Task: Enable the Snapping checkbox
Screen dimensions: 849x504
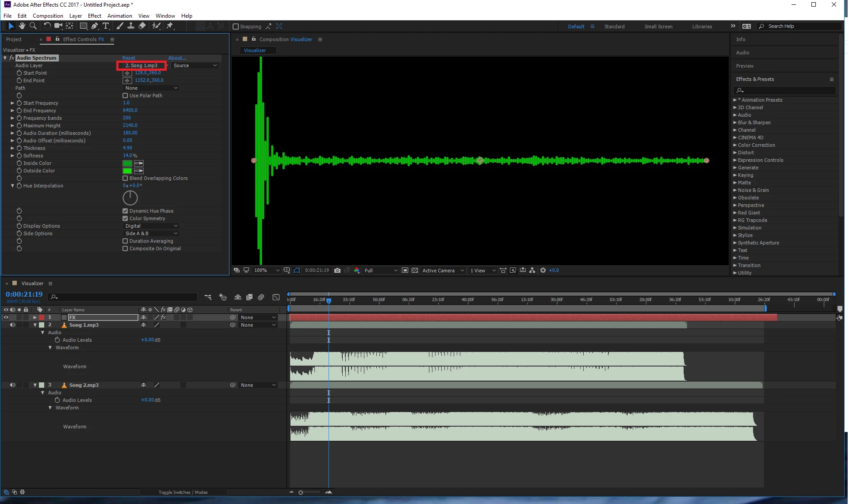Action: click(236, 27)
